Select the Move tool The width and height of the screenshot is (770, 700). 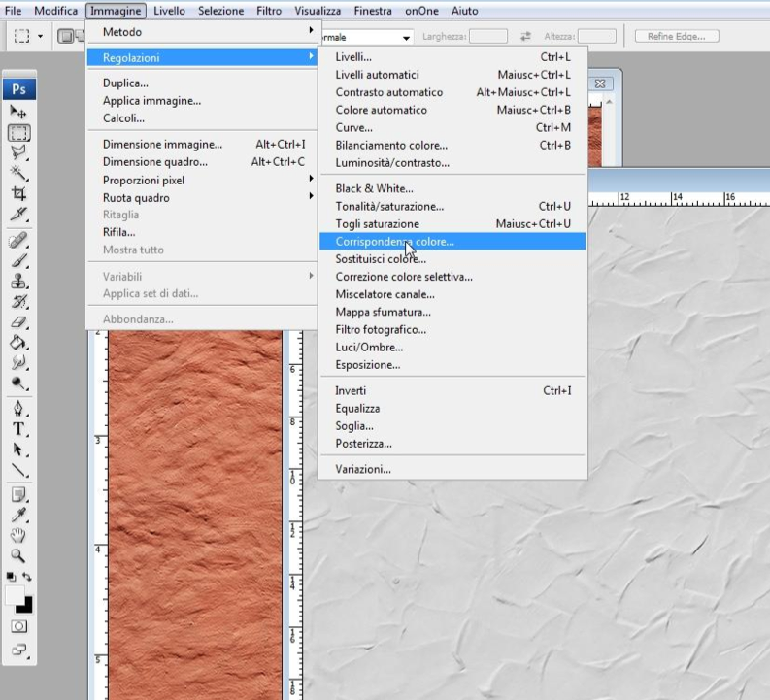pos(18,114)
